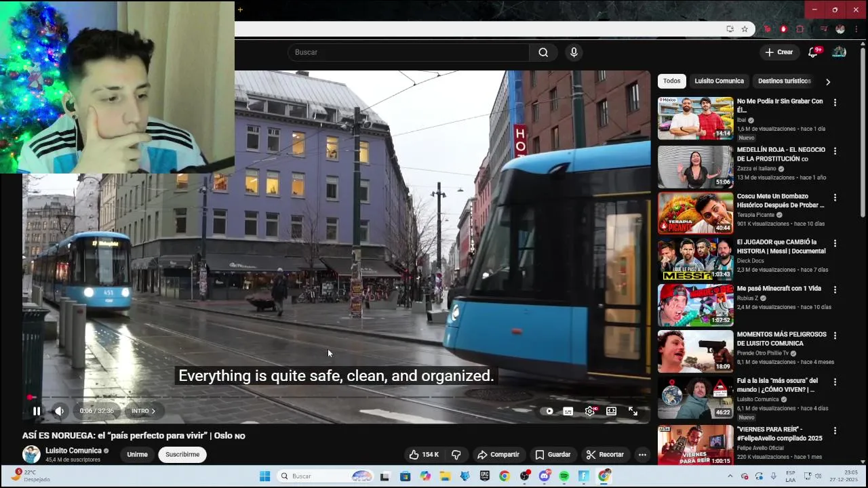
Task: Mute the video volume
Action: tap(60, 411)
